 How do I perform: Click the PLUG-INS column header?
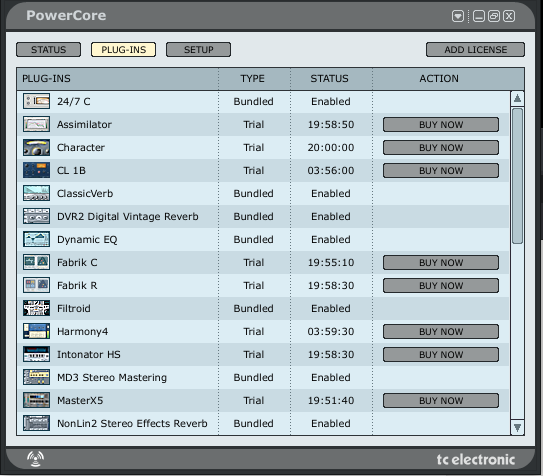tap(117, 79)
